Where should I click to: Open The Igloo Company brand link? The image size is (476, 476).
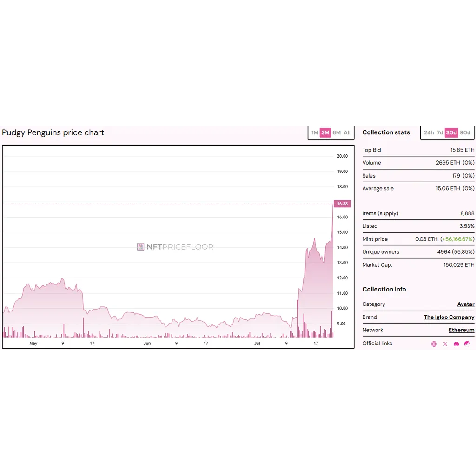[x=449, y=317]
